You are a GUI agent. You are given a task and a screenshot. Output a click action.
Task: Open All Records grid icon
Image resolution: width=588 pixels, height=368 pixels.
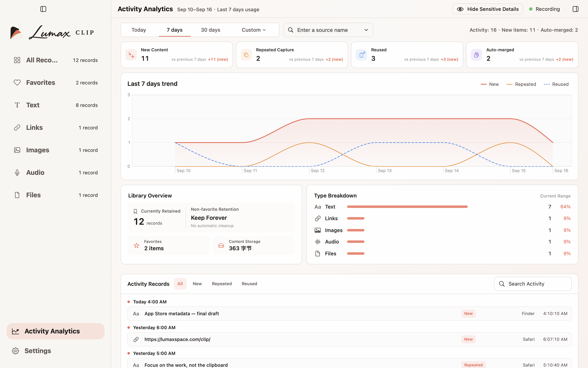17,60
